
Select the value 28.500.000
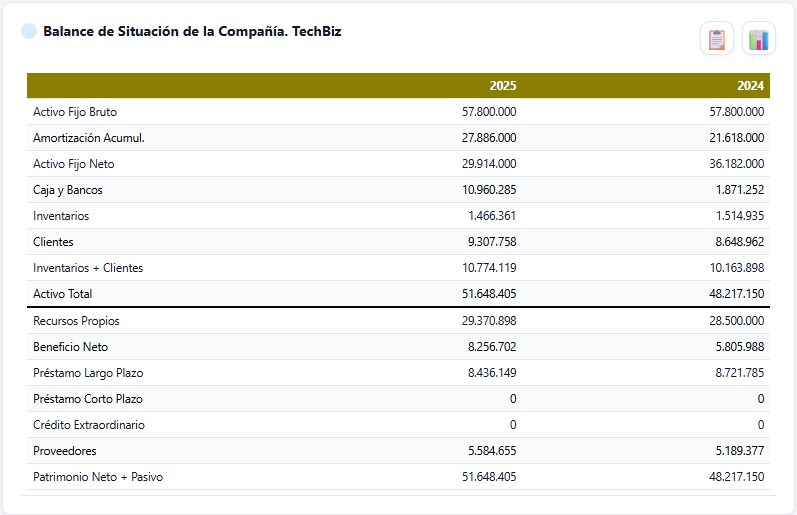coord(737,321)
